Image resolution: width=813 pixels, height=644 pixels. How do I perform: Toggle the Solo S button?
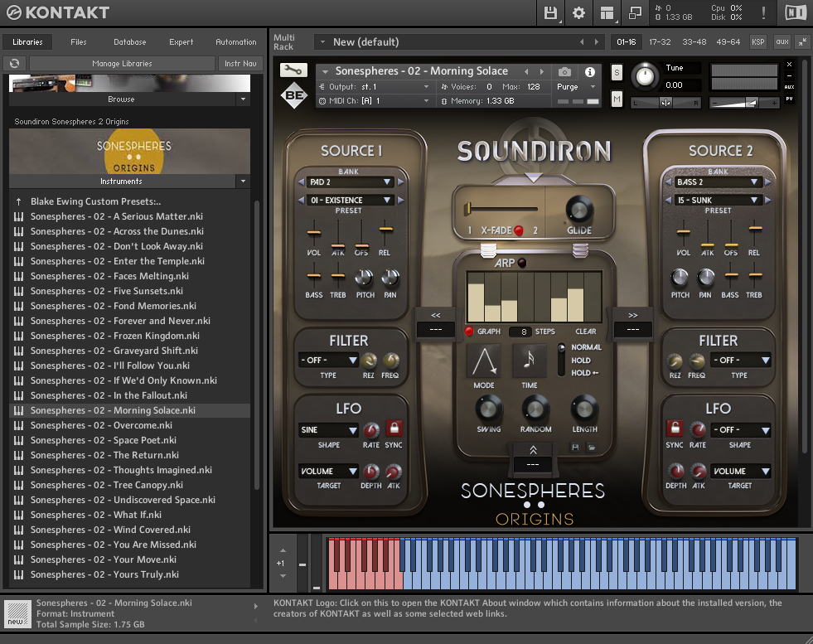pyautogui.click(x=617, y=73)
